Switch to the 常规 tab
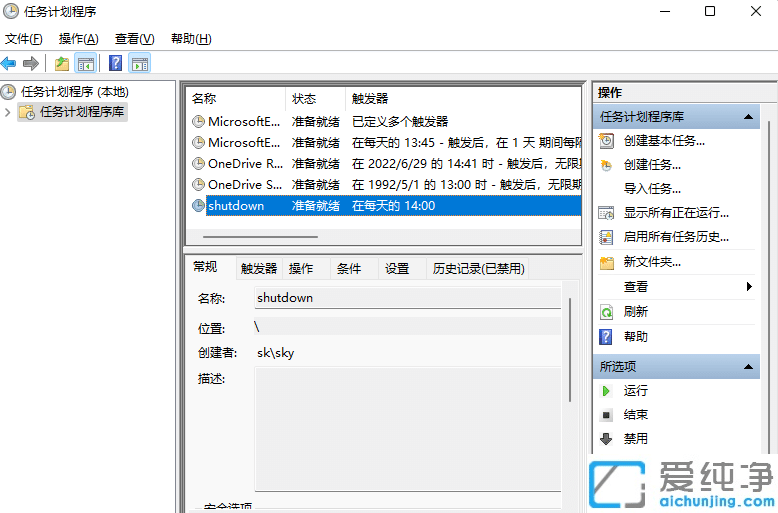This screenshot has height=513, width=778. coord(205,267)
